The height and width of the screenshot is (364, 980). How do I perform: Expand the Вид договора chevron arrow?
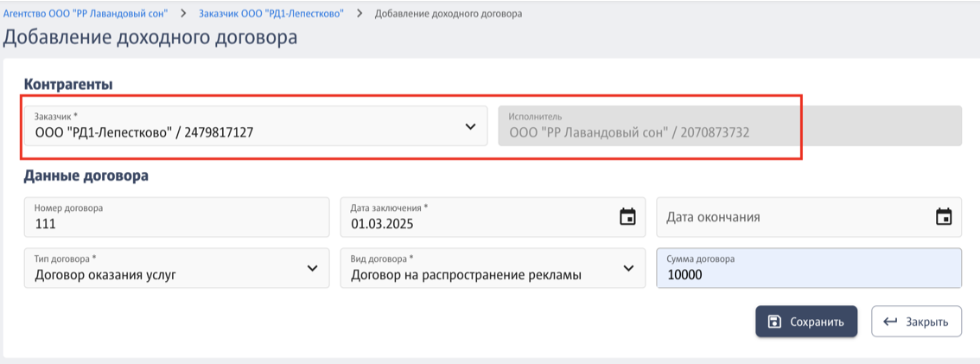coord(629,268)
